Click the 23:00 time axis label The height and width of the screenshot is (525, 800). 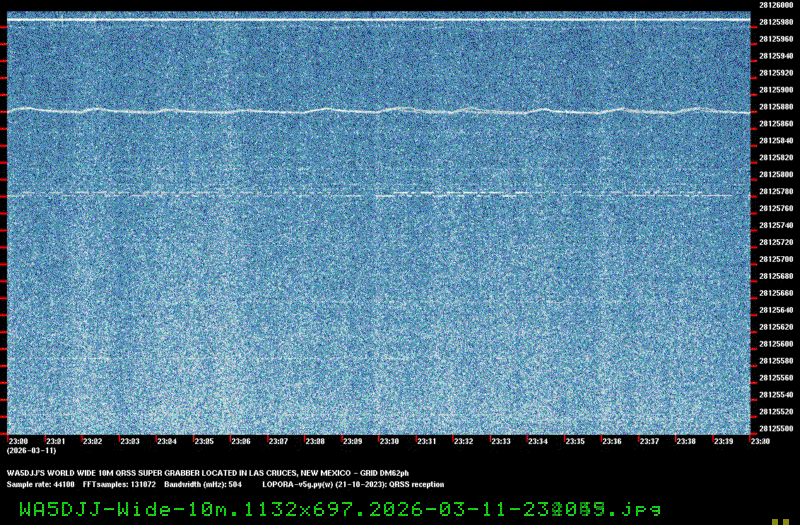(18, 441)
